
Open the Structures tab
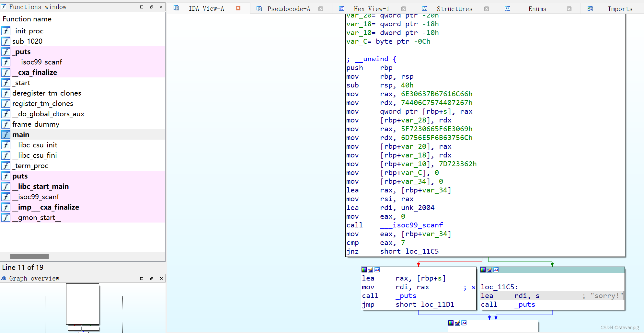click(454, 9)
